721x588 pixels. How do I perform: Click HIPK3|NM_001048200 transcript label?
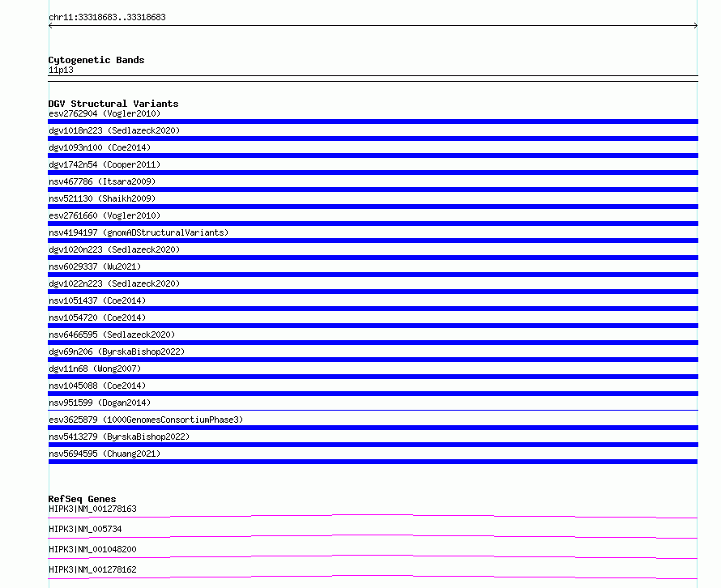point(92,549)
